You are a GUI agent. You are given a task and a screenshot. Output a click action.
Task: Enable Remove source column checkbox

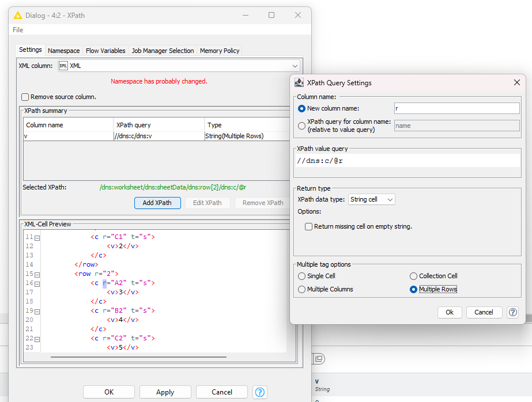pos(25,97)
